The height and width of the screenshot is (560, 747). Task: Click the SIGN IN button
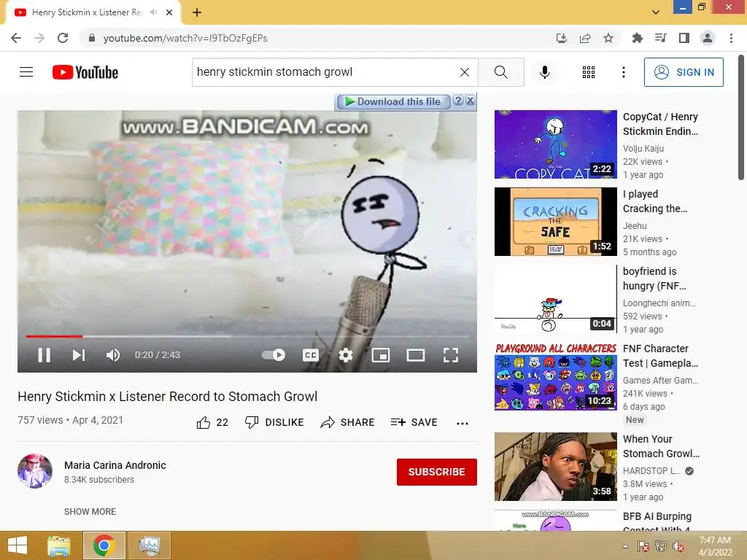[684, 72]
